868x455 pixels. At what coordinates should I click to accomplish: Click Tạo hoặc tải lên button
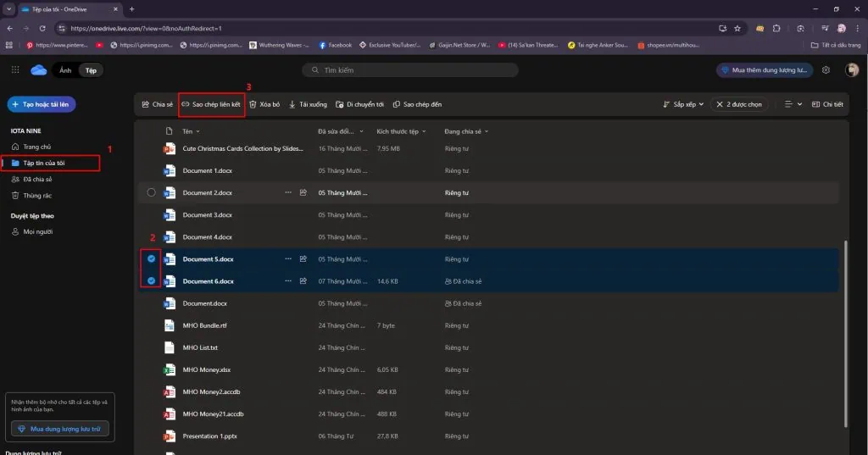point(42,104)
